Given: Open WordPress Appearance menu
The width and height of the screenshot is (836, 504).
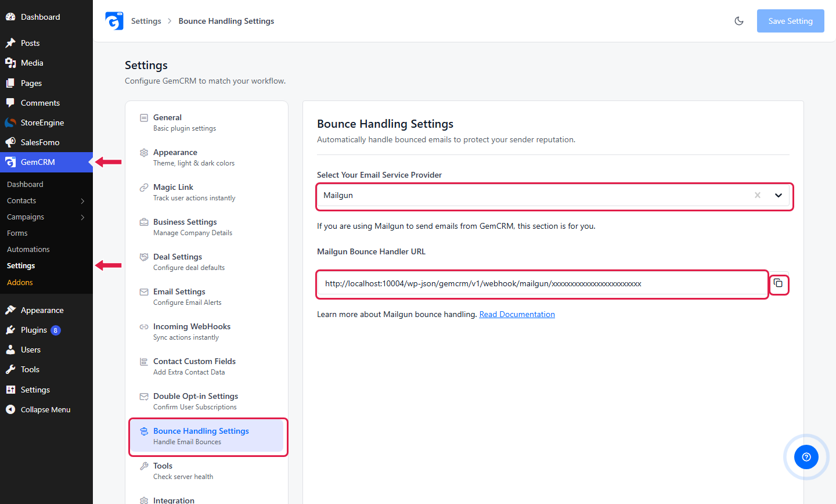Looking at the screenshot, I should (46, 310).
